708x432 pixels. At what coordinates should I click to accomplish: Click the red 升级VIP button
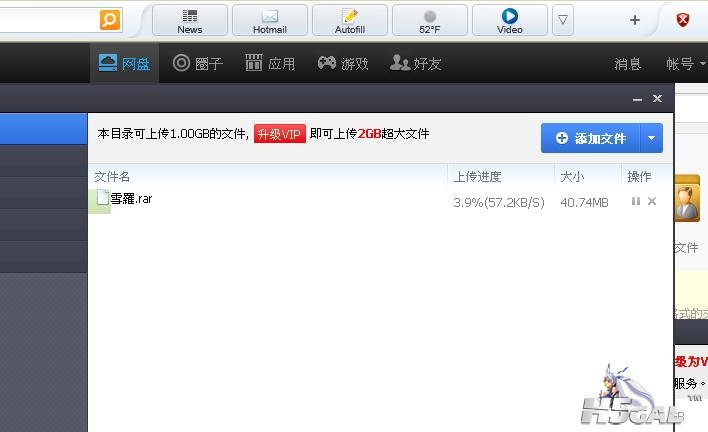click(279, 134)
